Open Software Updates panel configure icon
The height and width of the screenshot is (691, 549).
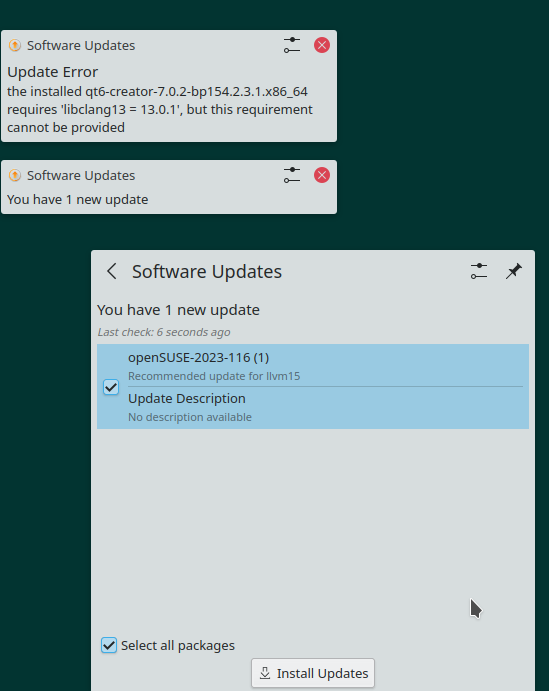click(479, 271)
